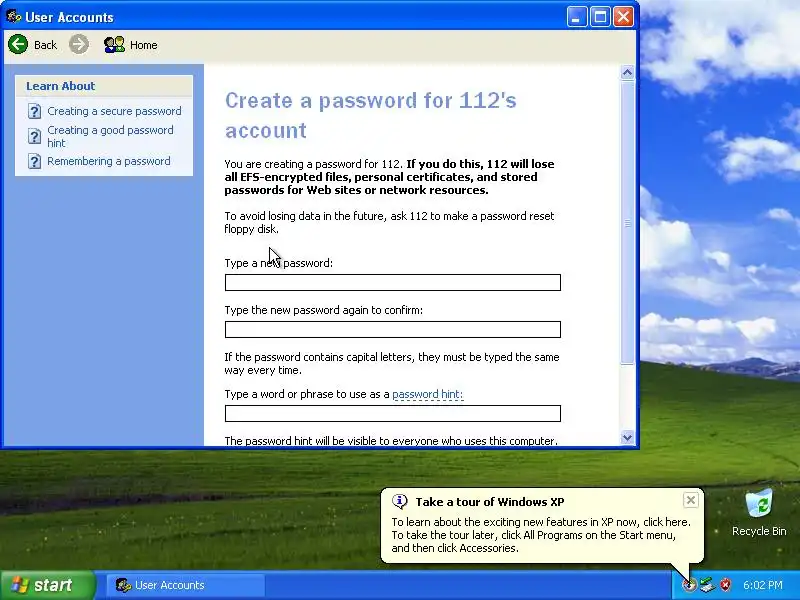Click the green Back arrow icon
The width and height of the screenshot is (800, 600).
coord(18,44)
